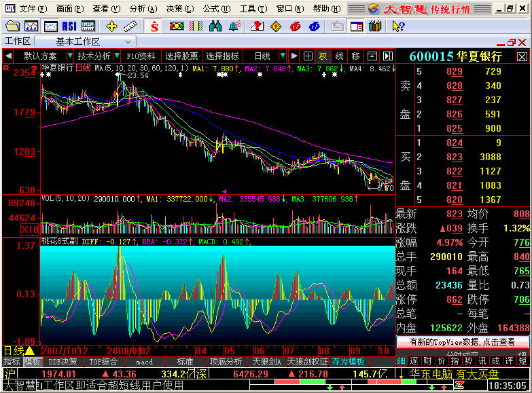Select the 天狼剑权证 template tab
This screenshot has height=393, width=532.
307,362
